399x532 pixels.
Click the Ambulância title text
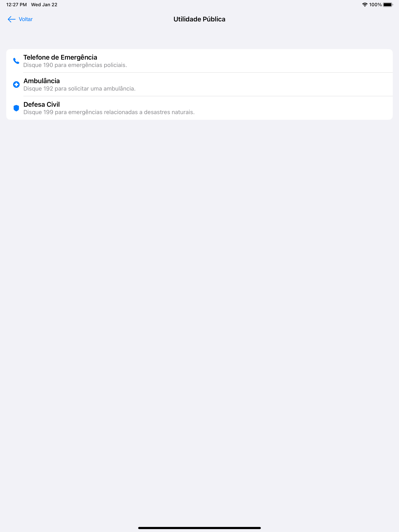click(x=42, y=81)
